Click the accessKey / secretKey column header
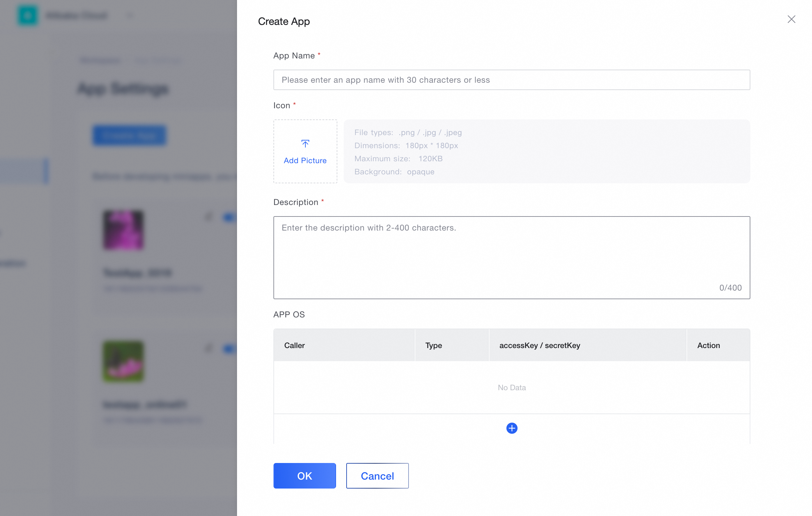812x516 pixels. click(x=539, y=345)
